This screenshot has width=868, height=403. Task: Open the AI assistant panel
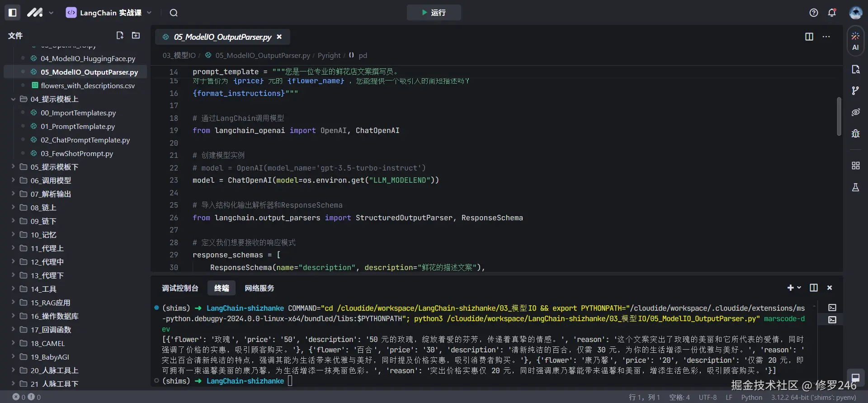tap(855, 41)
